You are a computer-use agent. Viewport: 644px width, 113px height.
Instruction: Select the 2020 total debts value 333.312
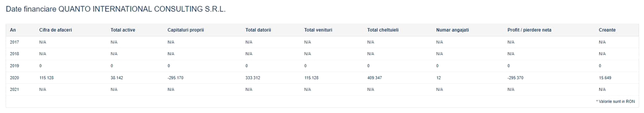tap(253, 78)
